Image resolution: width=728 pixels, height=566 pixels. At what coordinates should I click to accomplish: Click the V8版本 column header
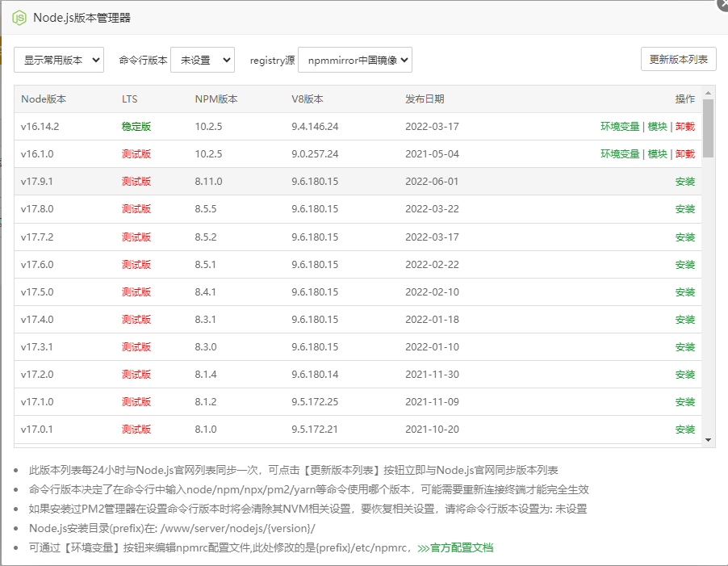coord(307,99)
